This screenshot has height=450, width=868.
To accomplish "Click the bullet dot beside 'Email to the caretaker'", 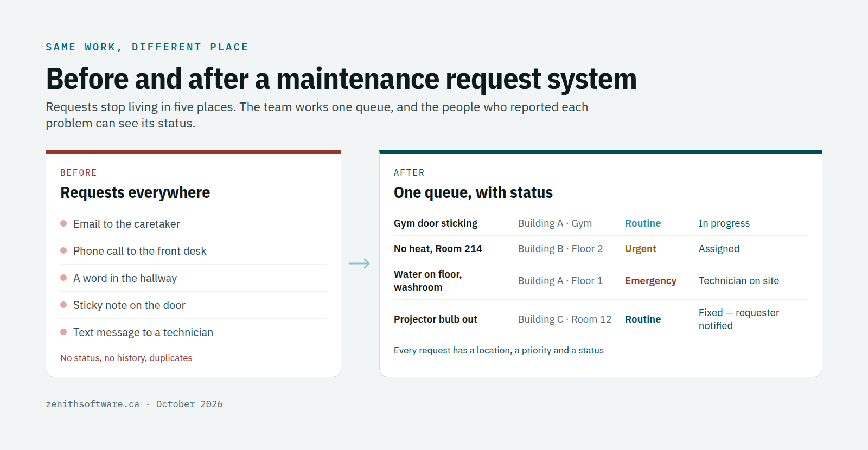I will click(63, 223).
